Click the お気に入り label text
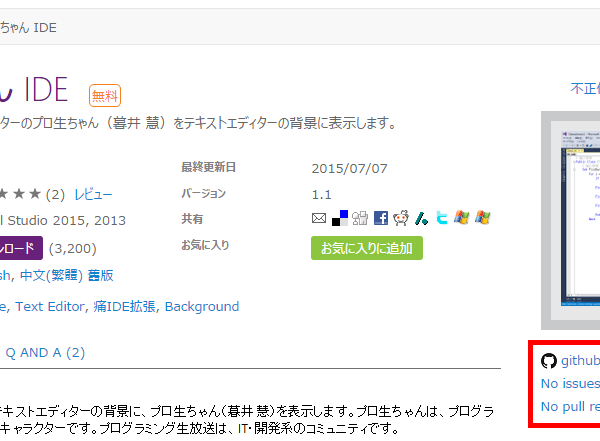This screenshot has width=600, height=441. pyautogui.click(x=205, y=245)
